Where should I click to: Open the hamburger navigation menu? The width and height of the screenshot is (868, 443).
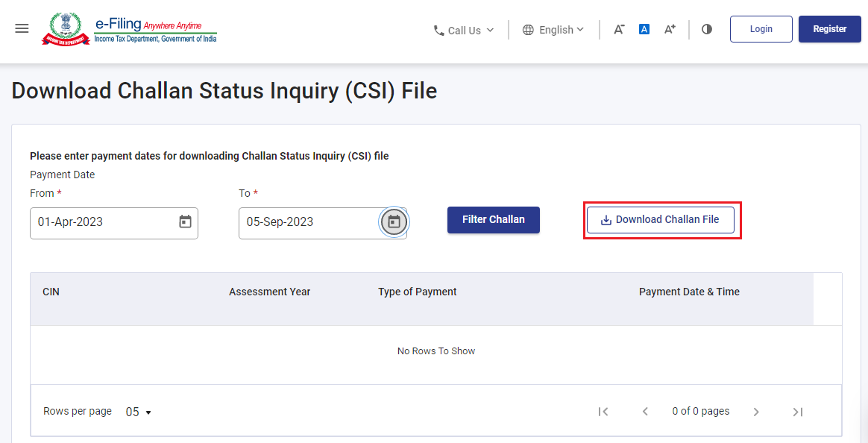(22, 28)
